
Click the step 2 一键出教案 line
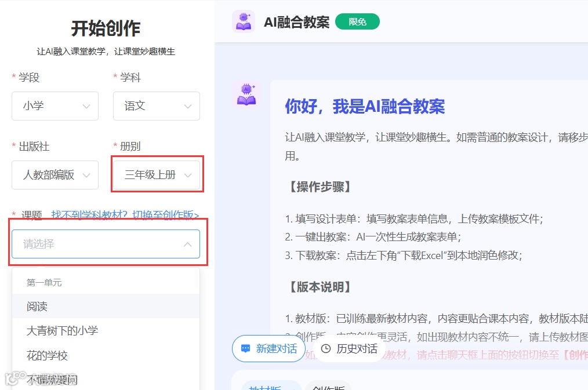tap(373, 237)
